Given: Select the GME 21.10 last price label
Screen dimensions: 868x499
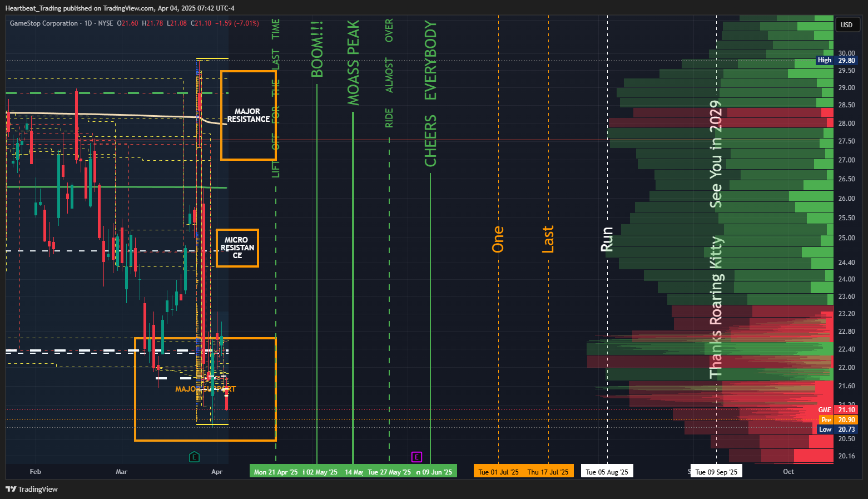Looking at the screenshot, I should 836,410.
